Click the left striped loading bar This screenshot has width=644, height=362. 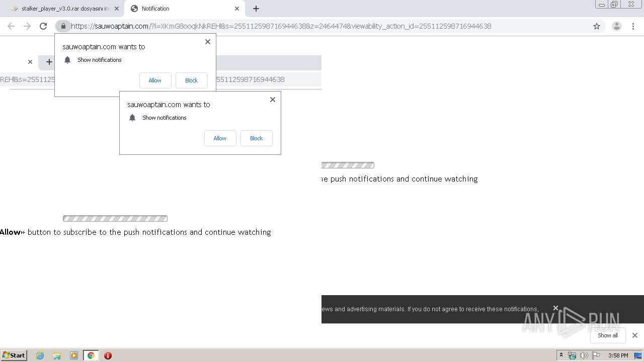pyautogui.click(x=115, y=218)
